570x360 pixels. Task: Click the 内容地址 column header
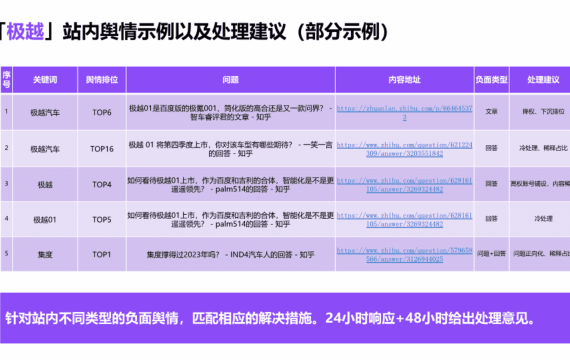404,80
